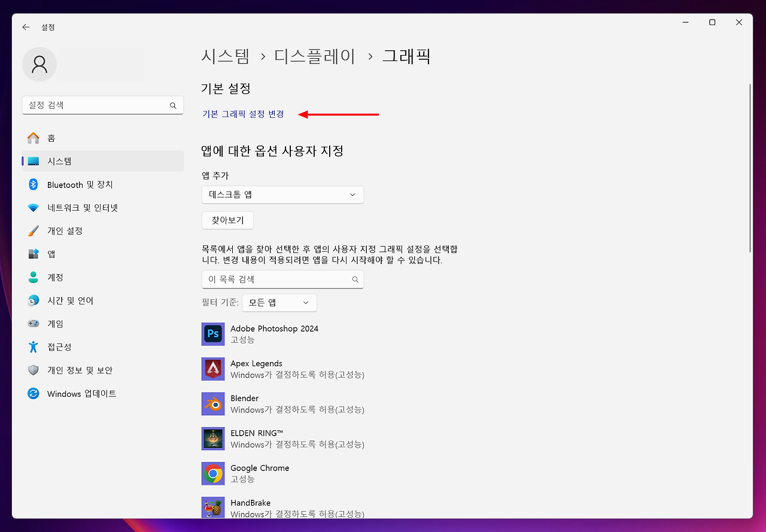Click the user profile avatar
The height and width of the screenshot is (532, 766).
pyautogui.click(x=39, y=63)
